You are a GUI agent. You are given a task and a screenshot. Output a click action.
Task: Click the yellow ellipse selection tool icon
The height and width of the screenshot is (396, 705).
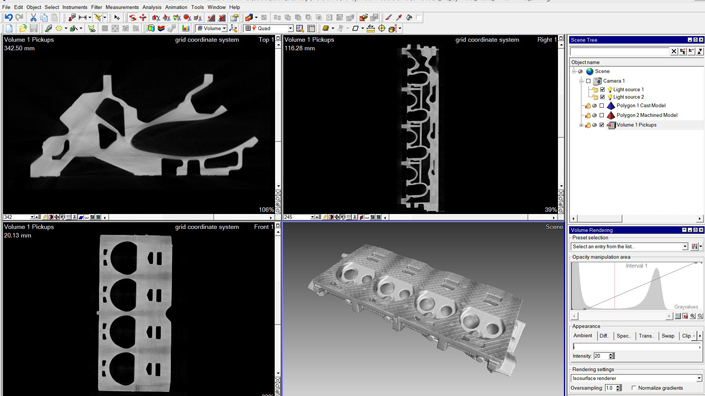tap(59, 28)
